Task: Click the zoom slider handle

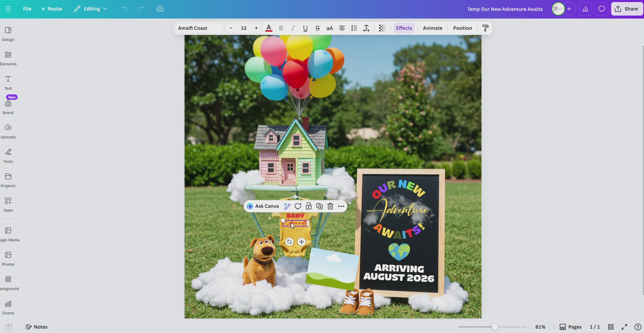Action: click(495, 327)
